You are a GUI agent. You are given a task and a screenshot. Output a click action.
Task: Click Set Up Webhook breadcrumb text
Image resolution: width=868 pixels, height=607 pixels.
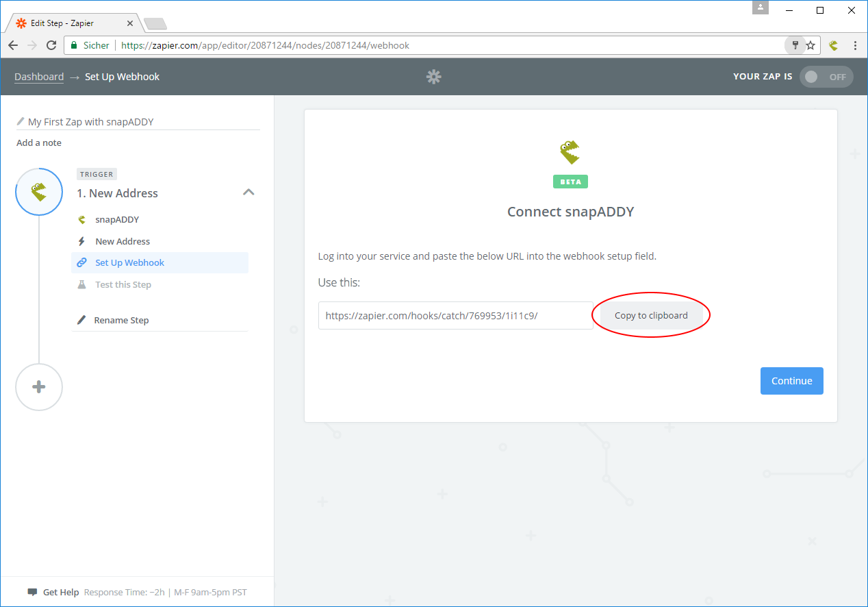click(122, 77)
